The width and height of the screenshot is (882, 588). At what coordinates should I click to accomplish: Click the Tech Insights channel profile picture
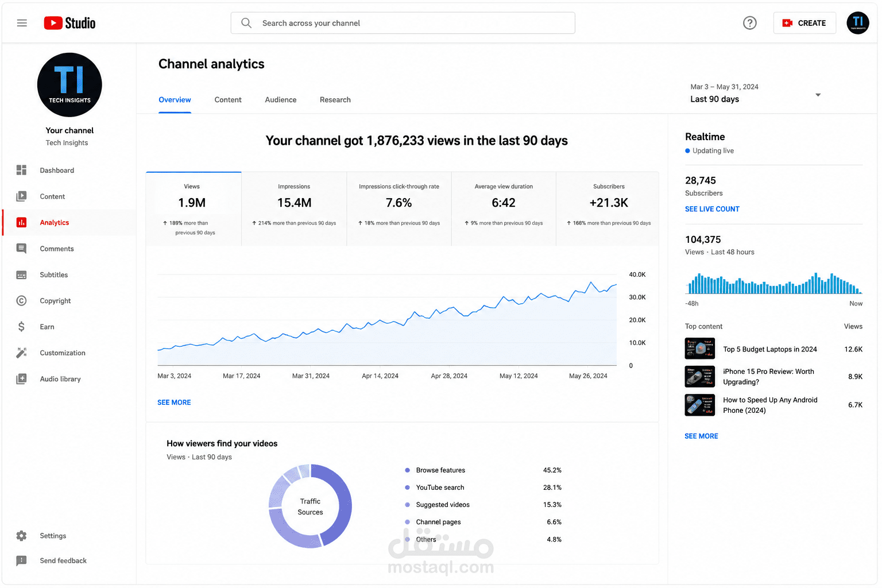(x=69, y=85)
